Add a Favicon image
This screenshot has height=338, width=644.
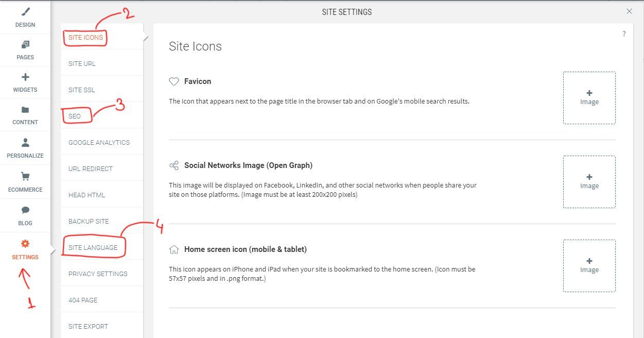point(589,98)
